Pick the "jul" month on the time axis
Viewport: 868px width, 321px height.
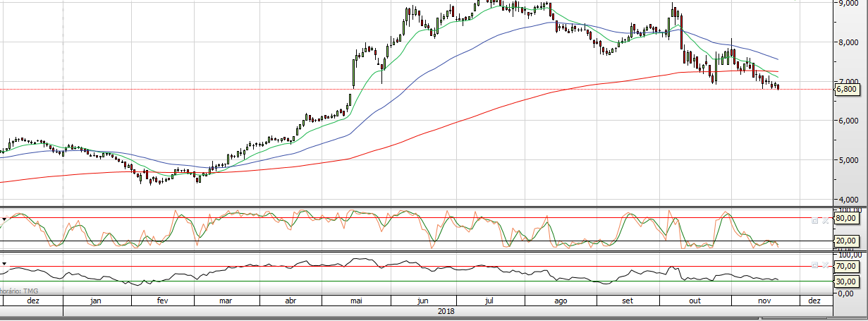click(x=488, y=301)
